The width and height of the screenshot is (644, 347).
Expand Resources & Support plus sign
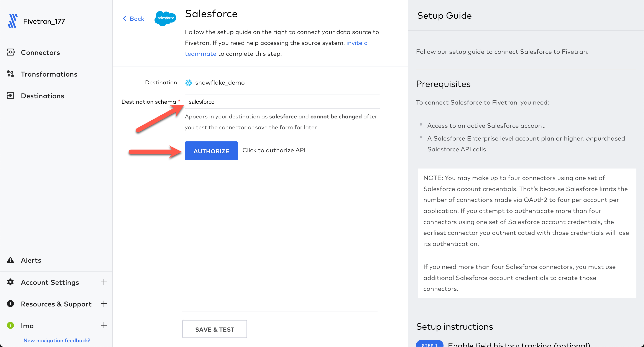(x=103, y=304)
